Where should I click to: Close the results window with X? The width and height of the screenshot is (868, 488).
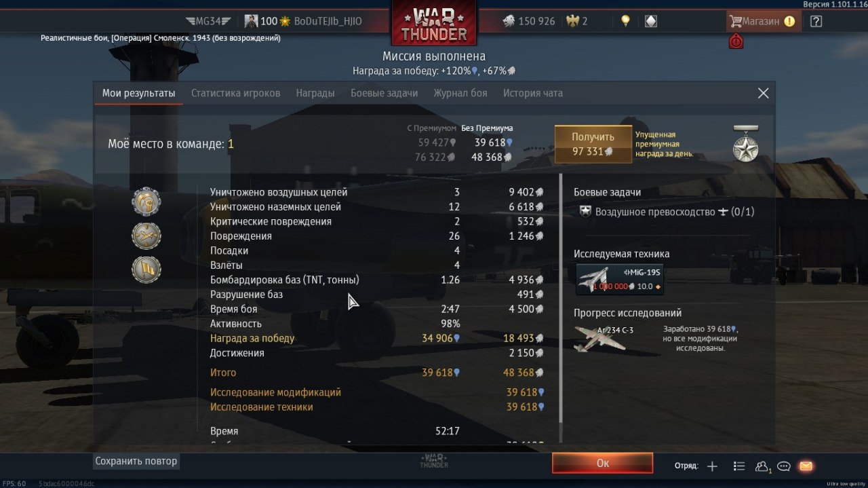coord(764,94)
